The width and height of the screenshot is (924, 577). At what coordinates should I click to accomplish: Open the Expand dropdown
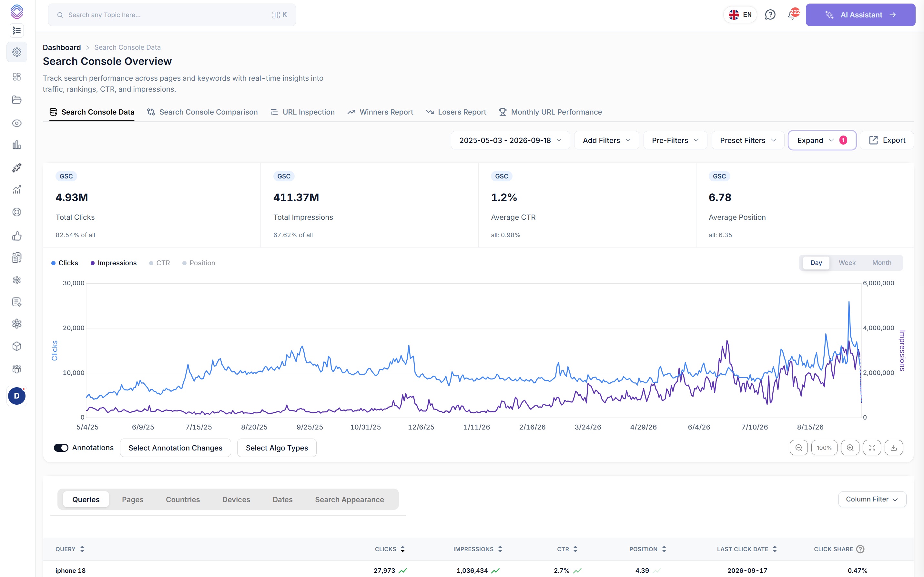click(x=822, y=140)
